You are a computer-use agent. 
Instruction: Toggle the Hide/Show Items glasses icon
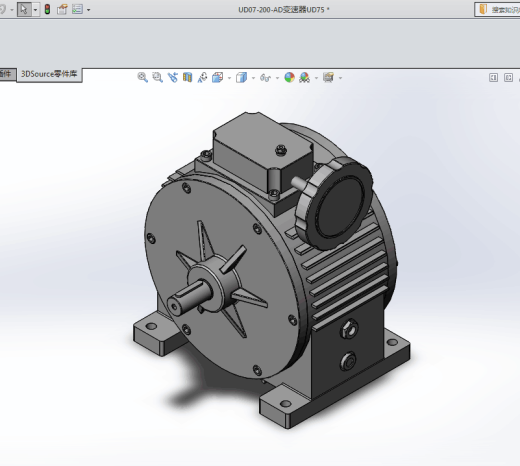pos(265,78)
